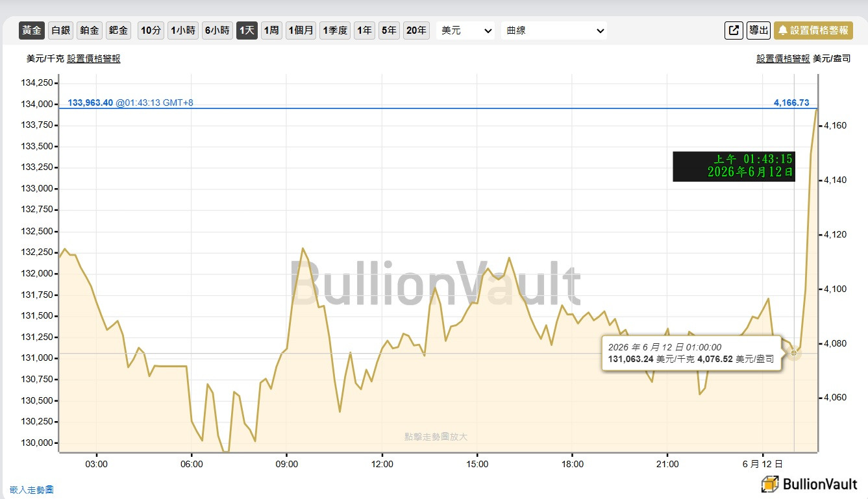Click the 美元/千克 unit label

[45, 58]
